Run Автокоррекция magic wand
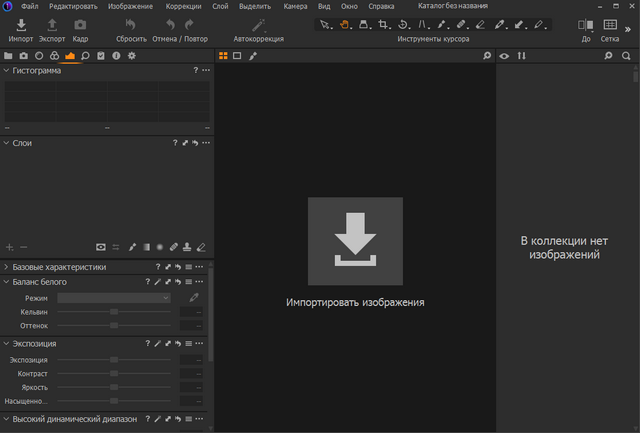This screenshot has height=433, width=640. pyautogui.click(x=258, y=24)
